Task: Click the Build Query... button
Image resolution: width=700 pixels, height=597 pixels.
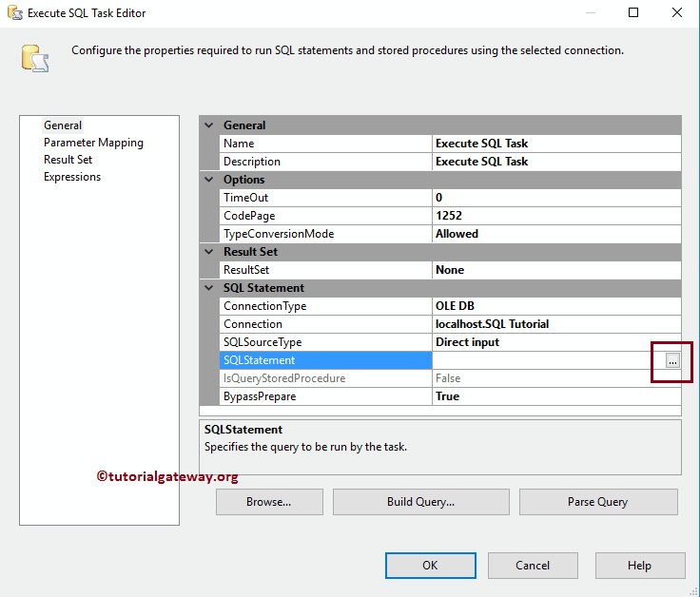Action: [x=421, y=502]
